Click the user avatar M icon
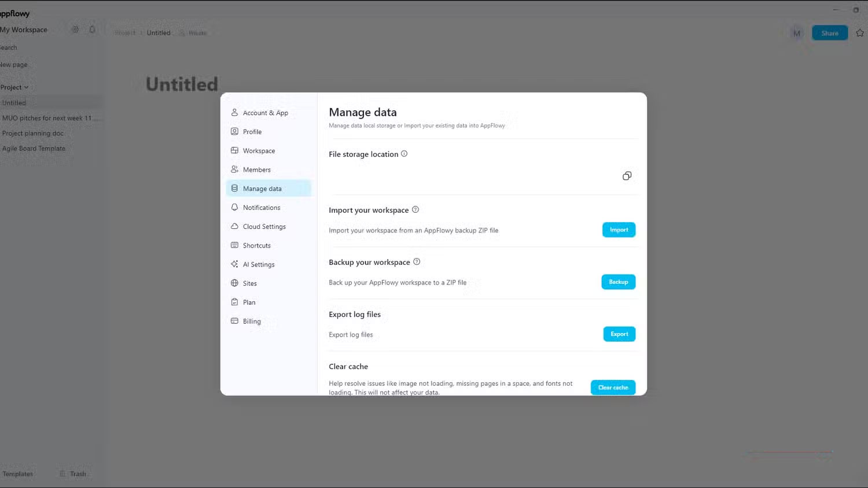Image resolution: width=868 pixels, height=488 pixels. coord(797,33)
